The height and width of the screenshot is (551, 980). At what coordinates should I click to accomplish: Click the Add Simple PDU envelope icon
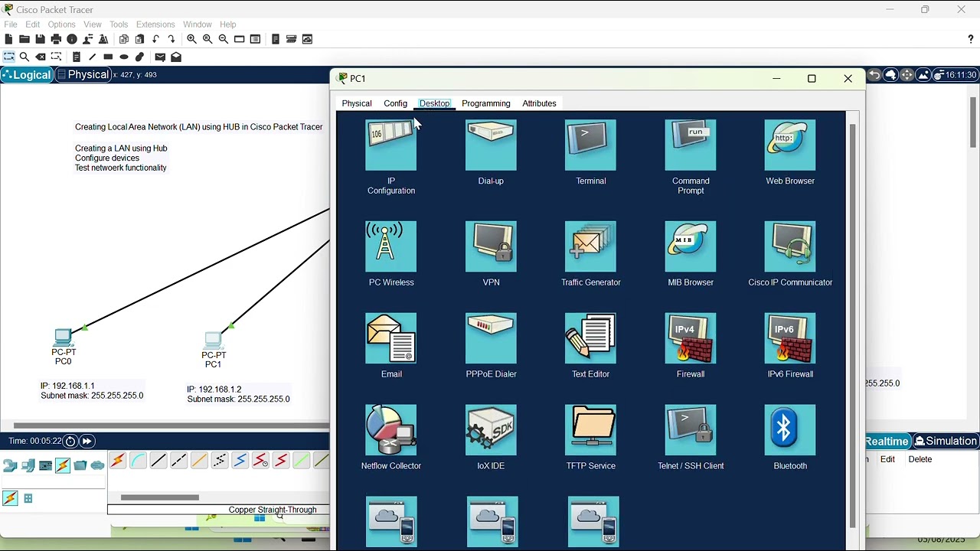tap(160, 57)
